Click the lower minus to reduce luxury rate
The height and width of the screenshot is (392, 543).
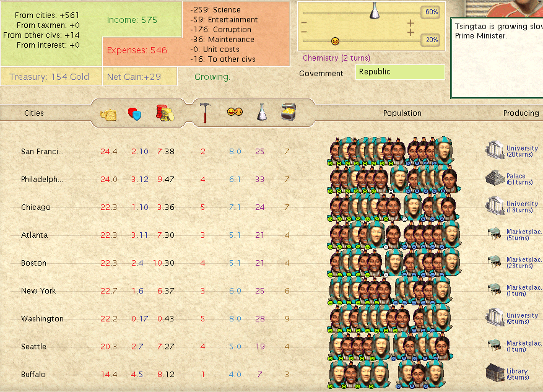[x=304, y=32]
